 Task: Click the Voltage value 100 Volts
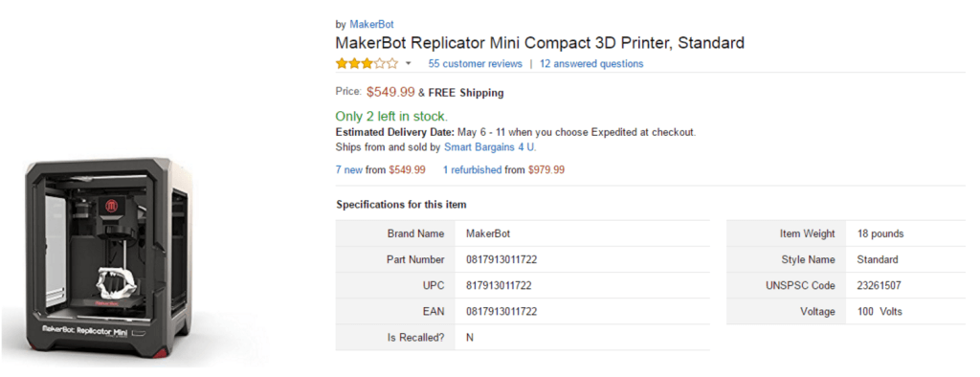880,311
